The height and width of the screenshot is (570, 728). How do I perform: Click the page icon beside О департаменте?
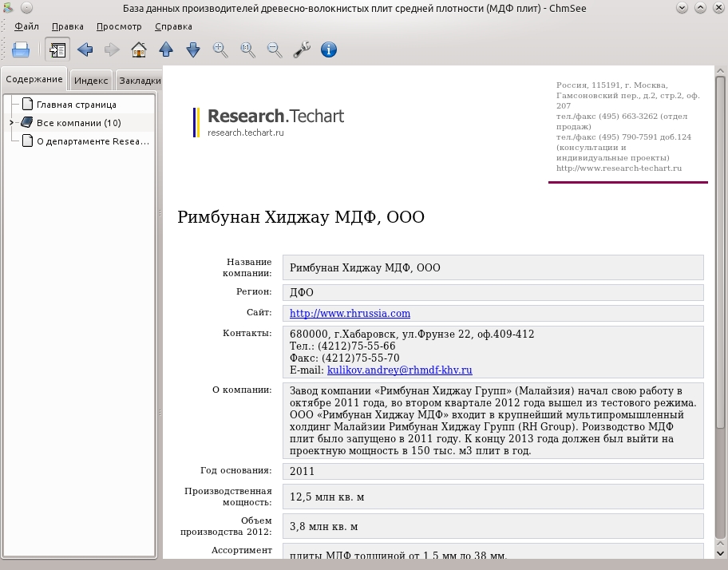pos(28,141)
